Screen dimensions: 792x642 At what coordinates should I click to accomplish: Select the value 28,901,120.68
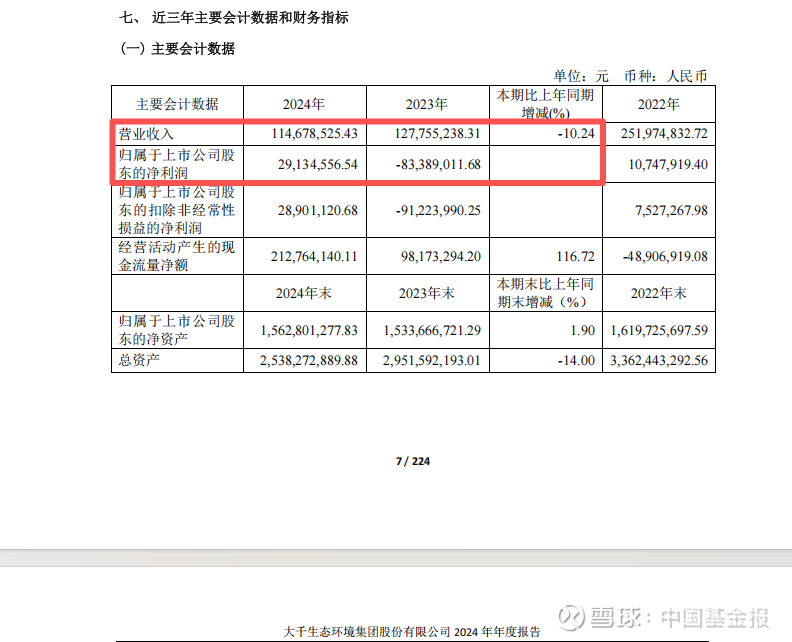(318, 211)
